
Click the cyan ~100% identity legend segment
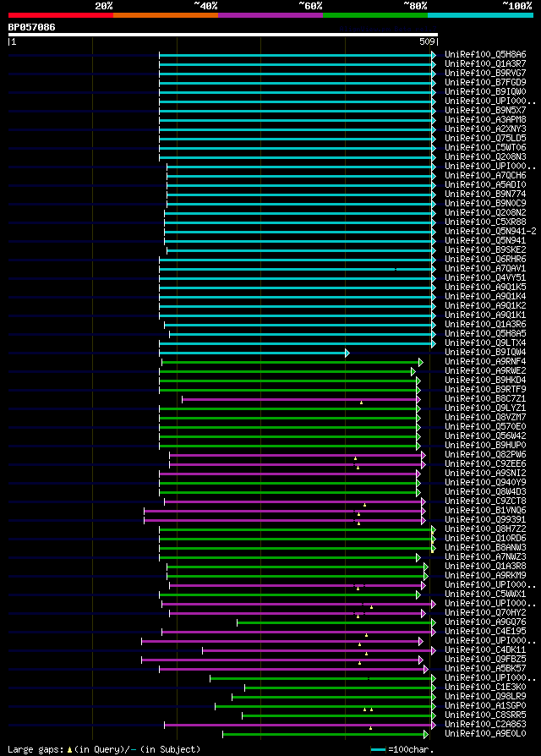pos(480,15)
